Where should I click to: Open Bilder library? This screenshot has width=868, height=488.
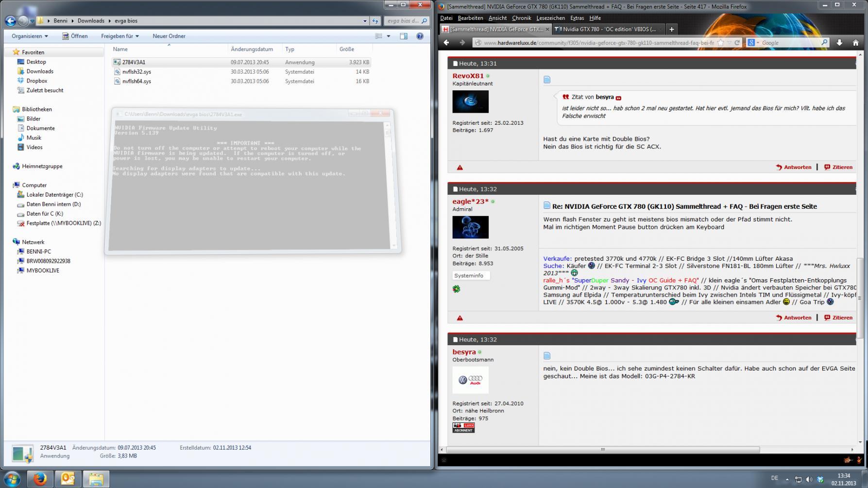tap(33, 118)
